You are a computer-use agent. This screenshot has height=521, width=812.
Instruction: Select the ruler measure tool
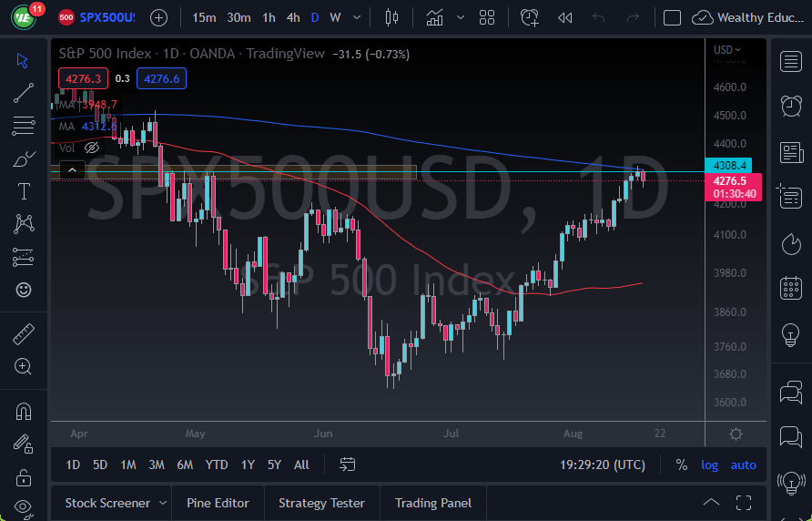(23, 334)
